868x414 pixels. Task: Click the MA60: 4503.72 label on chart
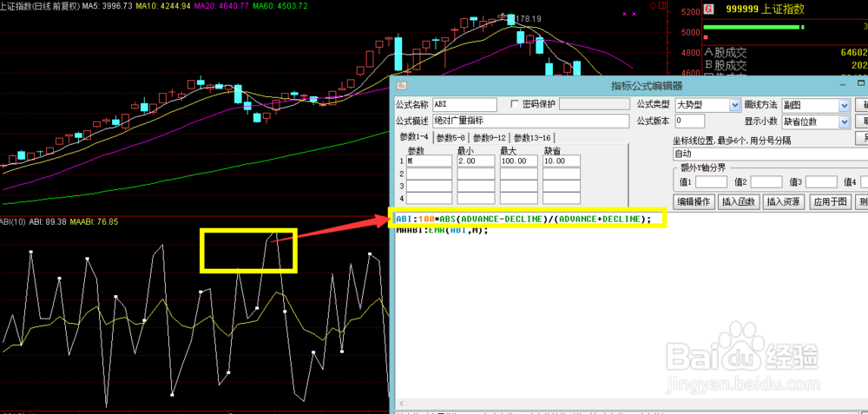(x=279, y=5)
